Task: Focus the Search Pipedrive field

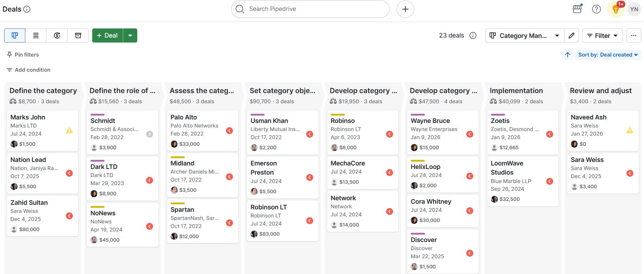Action: coord(310,9)
